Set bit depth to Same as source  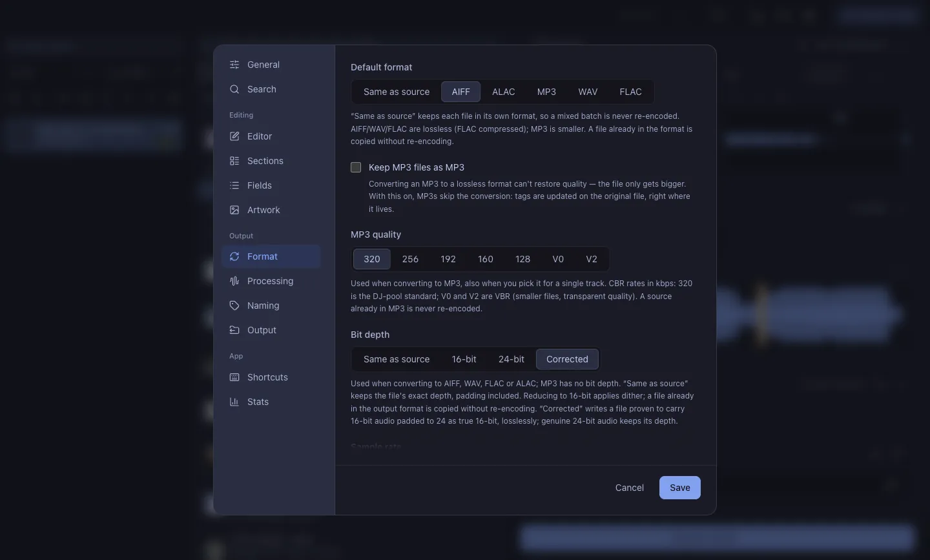point(397,359)
